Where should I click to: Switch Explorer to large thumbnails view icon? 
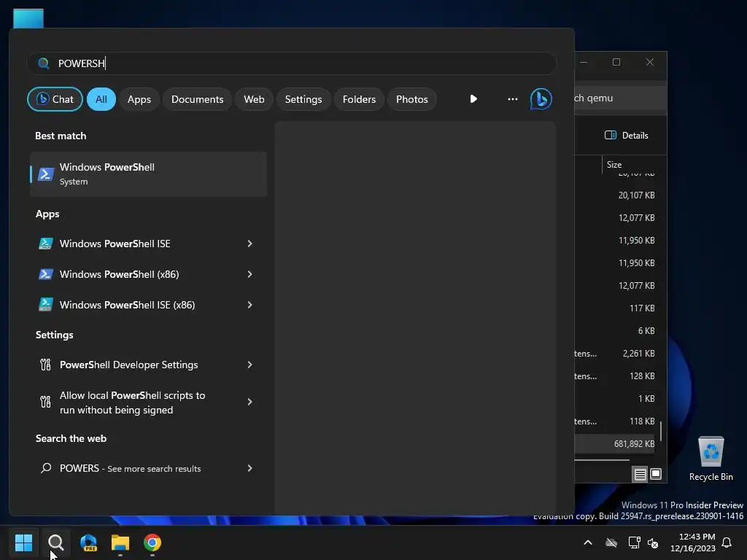[x=656, y=474]
